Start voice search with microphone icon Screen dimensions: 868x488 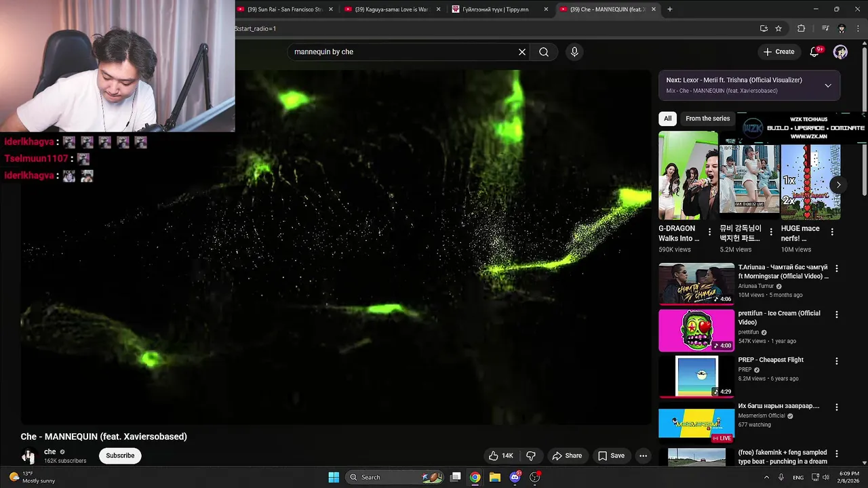(574, 52)
